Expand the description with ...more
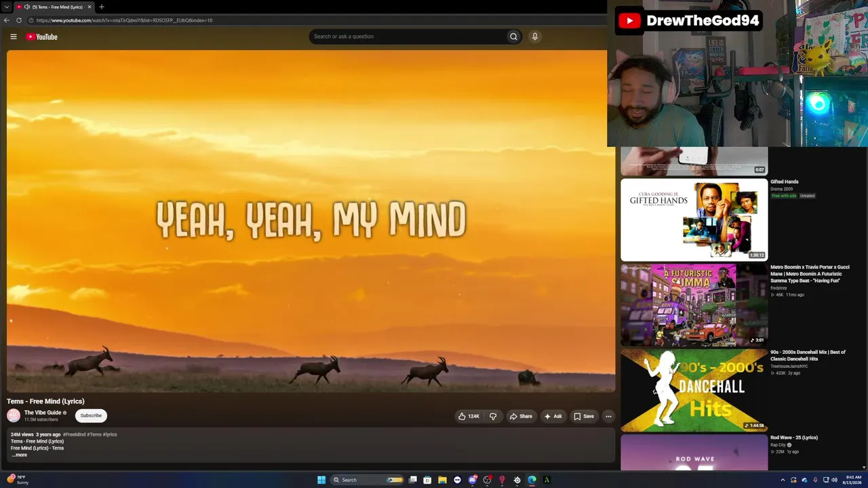Screen dimensions: 868x488 [x=19, y=455]
